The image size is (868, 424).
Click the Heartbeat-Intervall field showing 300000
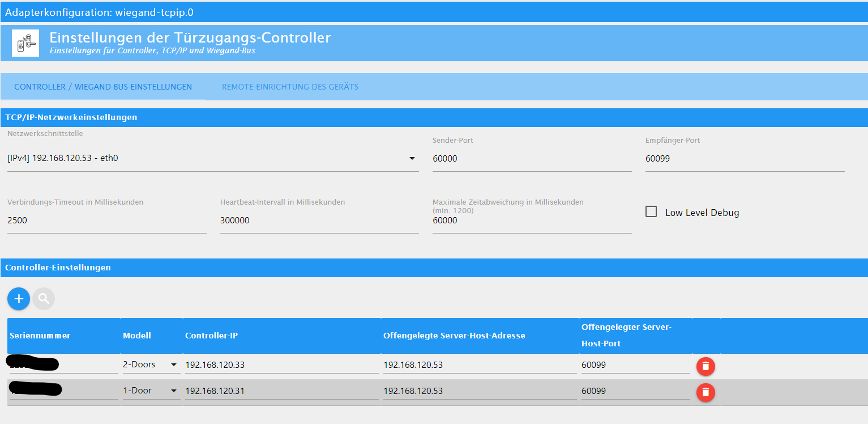(x=319, y=221)
